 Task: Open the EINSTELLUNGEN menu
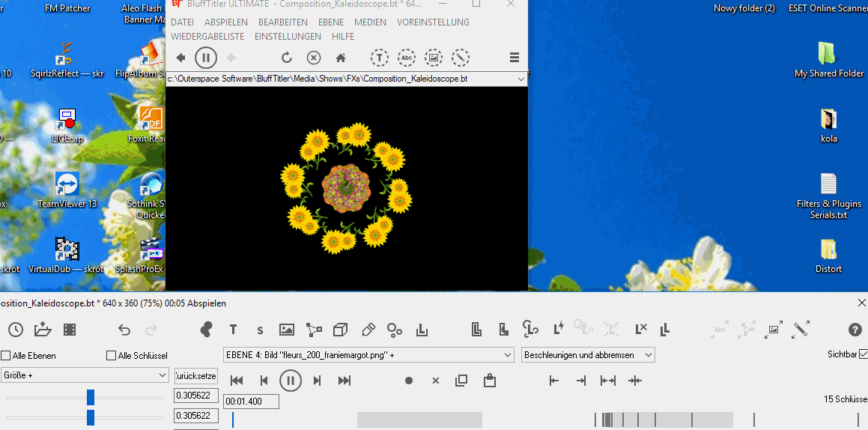click(x=288, y=37)
